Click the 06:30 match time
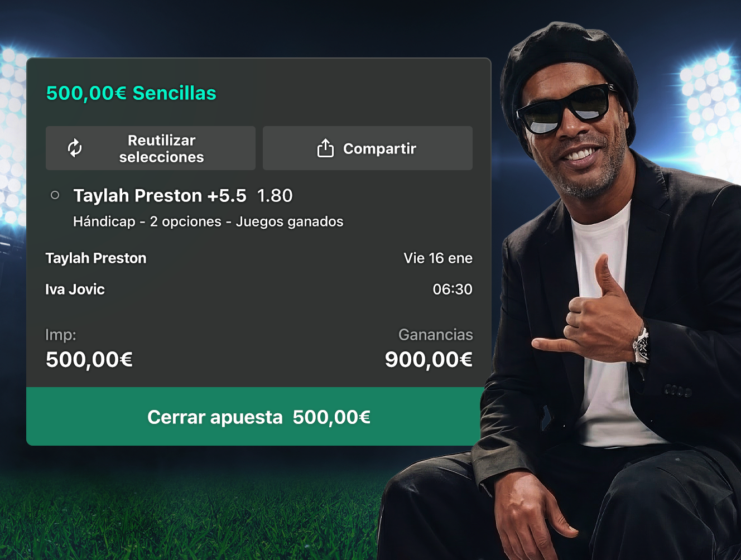Viewport: 741px width, 560px height. coord(453,289)
